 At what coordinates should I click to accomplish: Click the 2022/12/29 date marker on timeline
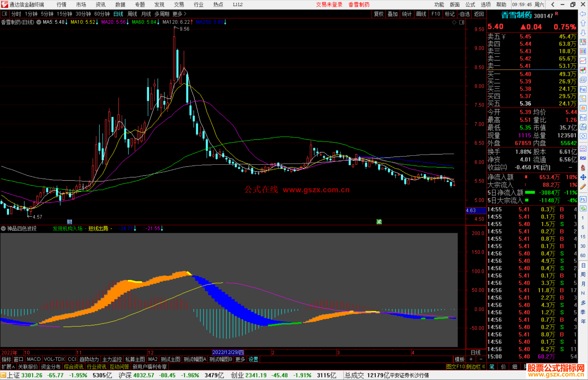tap(228, 352)
